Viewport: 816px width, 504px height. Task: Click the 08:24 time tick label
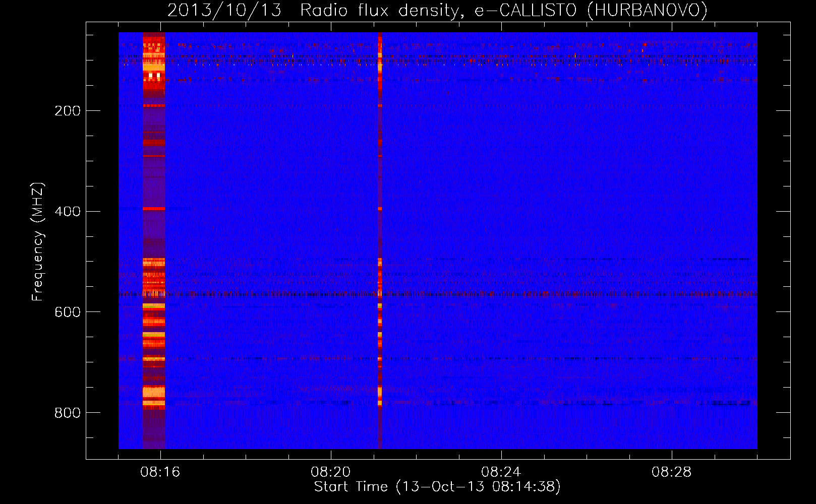point(501,472)
